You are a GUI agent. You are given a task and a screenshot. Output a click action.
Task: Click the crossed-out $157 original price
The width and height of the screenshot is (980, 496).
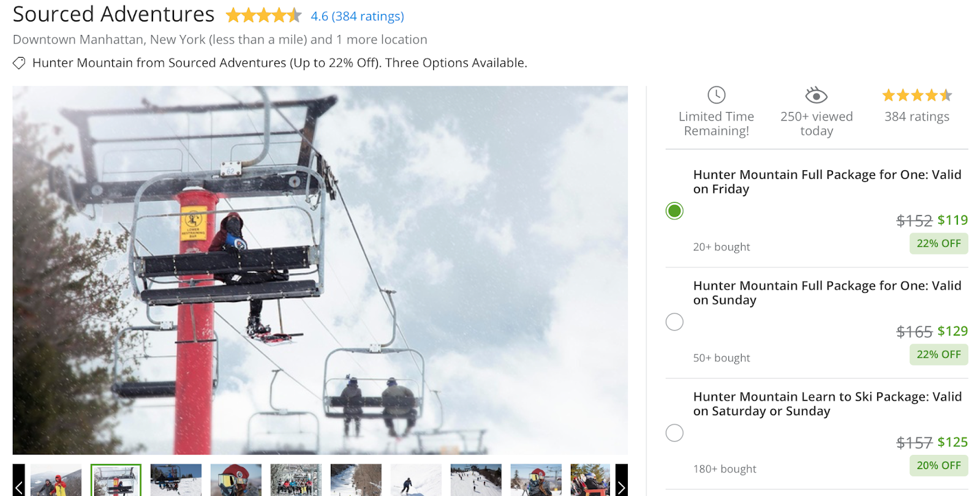coord(914,442)
